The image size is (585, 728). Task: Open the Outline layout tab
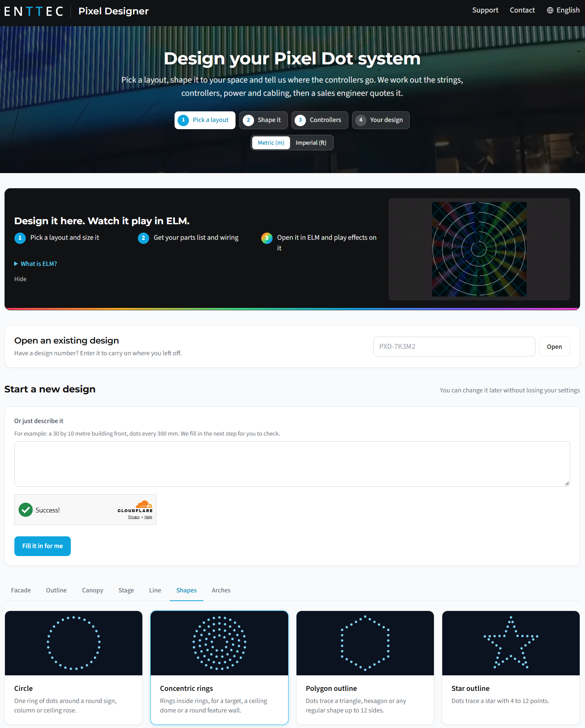[56, 590]
